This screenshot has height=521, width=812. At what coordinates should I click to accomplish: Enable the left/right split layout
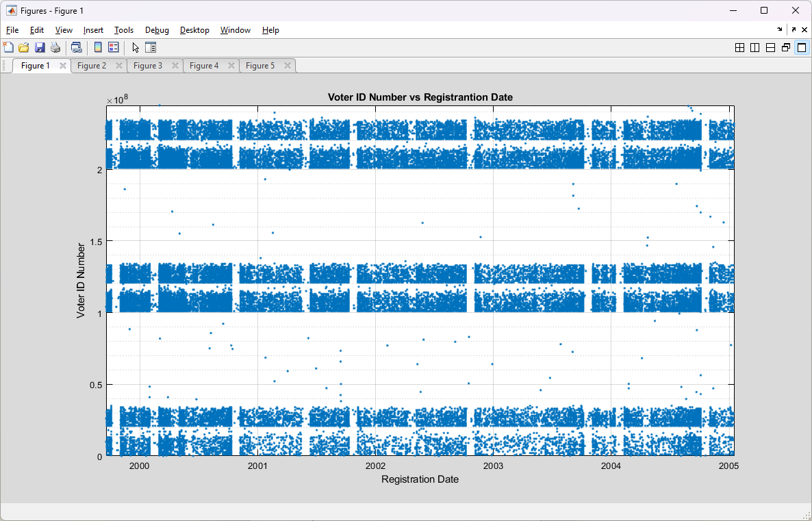754,48
